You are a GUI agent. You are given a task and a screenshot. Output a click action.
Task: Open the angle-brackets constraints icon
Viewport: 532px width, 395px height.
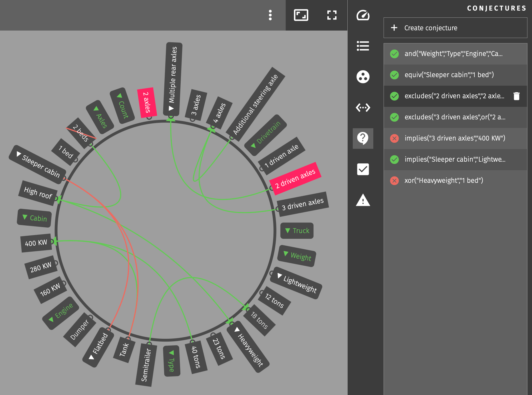point(363,108)
